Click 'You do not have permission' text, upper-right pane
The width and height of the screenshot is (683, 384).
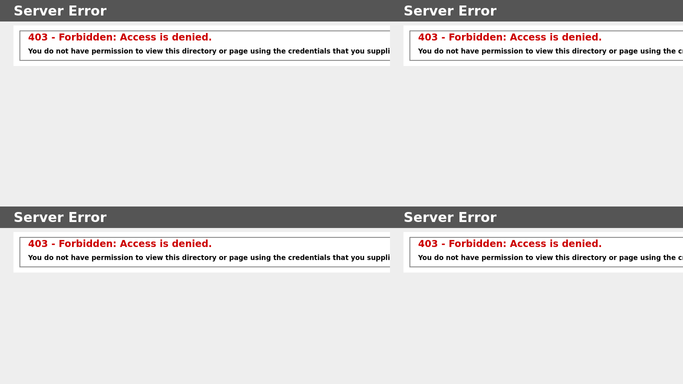[x=550, y=51]
